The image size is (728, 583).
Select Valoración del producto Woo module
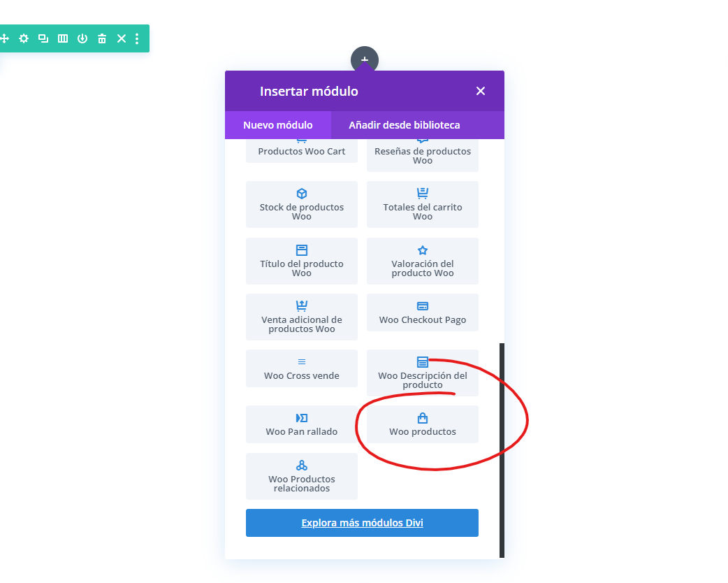click(x=423, y=261)
